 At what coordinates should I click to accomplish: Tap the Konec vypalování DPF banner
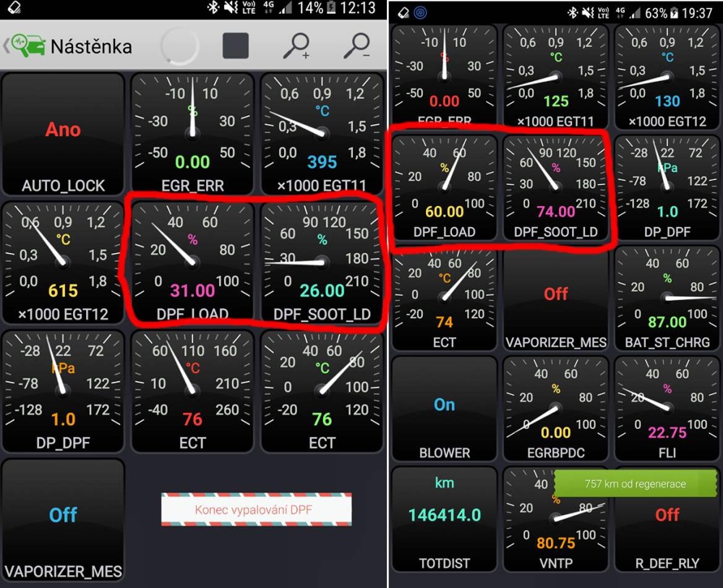(x=256, y=509)
